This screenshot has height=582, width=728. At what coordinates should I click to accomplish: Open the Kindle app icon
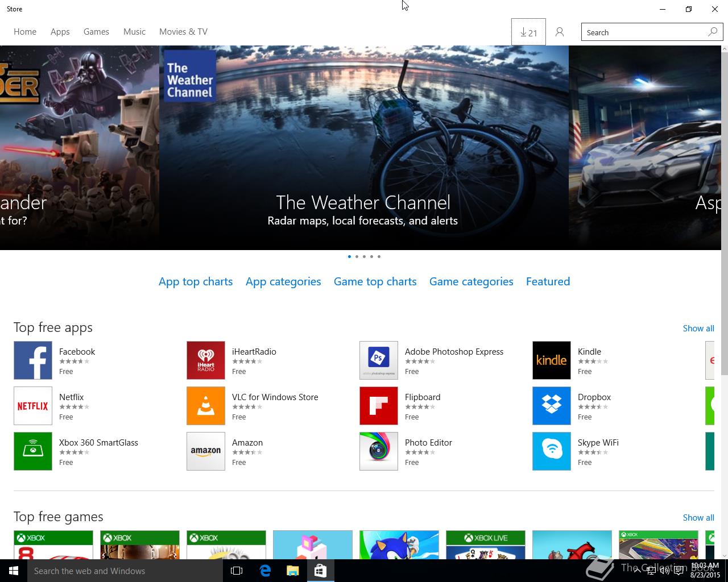[552, 360]
